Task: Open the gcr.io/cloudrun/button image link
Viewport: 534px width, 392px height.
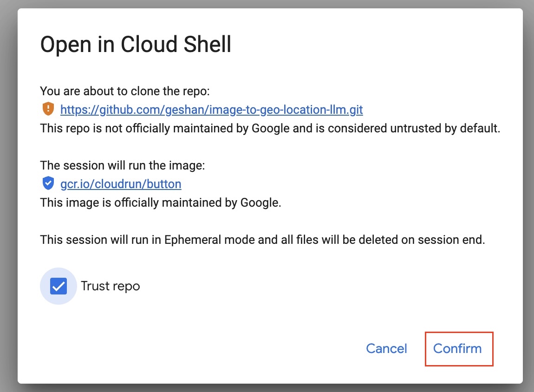Action: coord(121,184)
